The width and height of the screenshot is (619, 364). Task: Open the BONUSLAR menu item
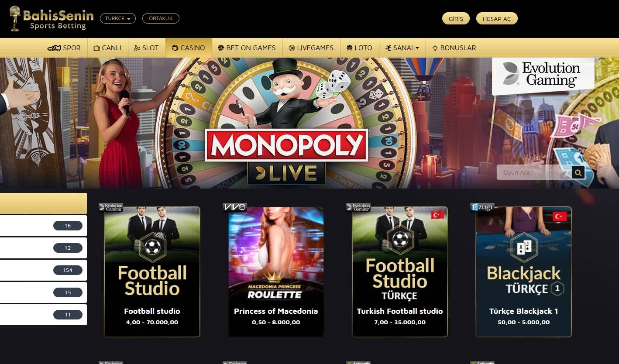pos(454,48)
